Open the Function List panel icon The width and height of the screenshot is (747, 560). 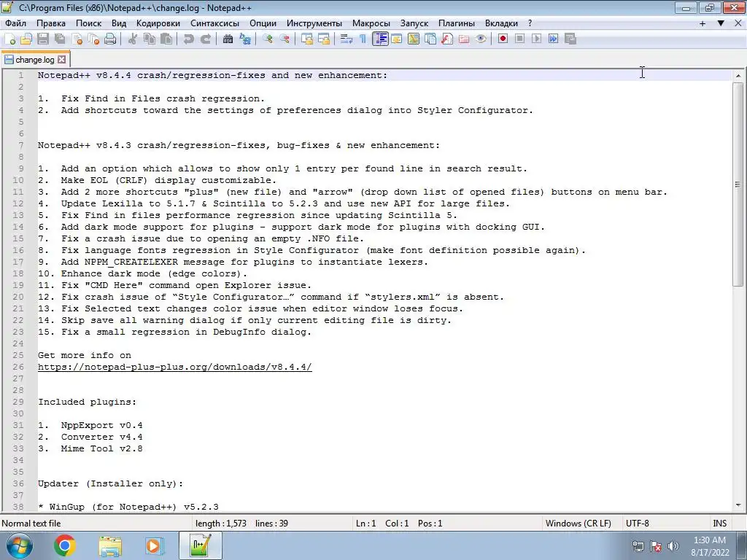[447, 39]
